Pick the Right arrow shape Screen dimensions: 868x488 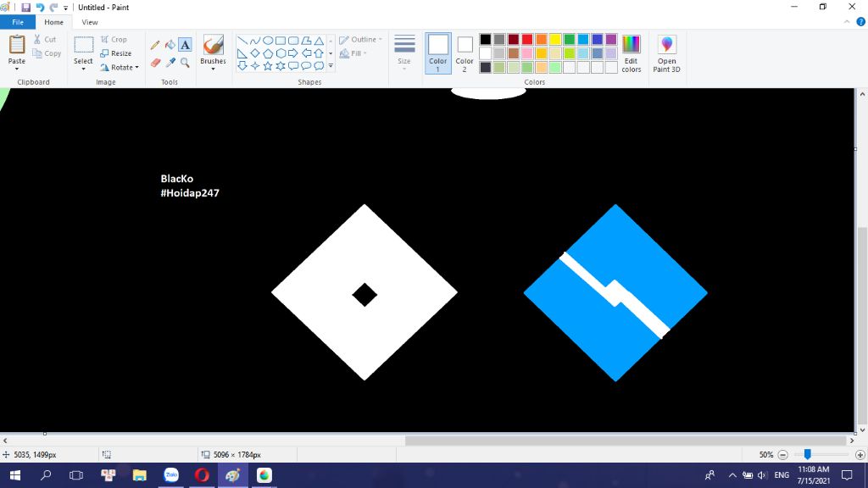click(x=293, y=53)
